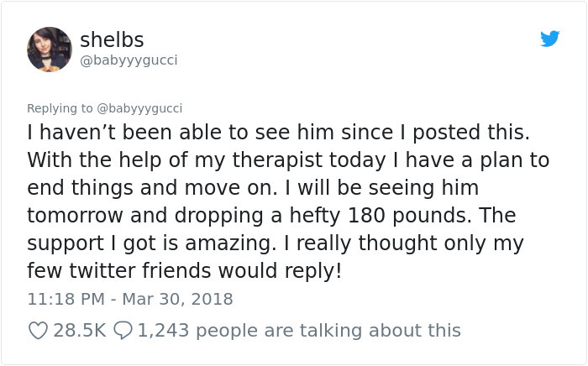Click the number "1,243" beside the reply icon
This screenshot has width=588, height=366.
click(x=164, y=331)
